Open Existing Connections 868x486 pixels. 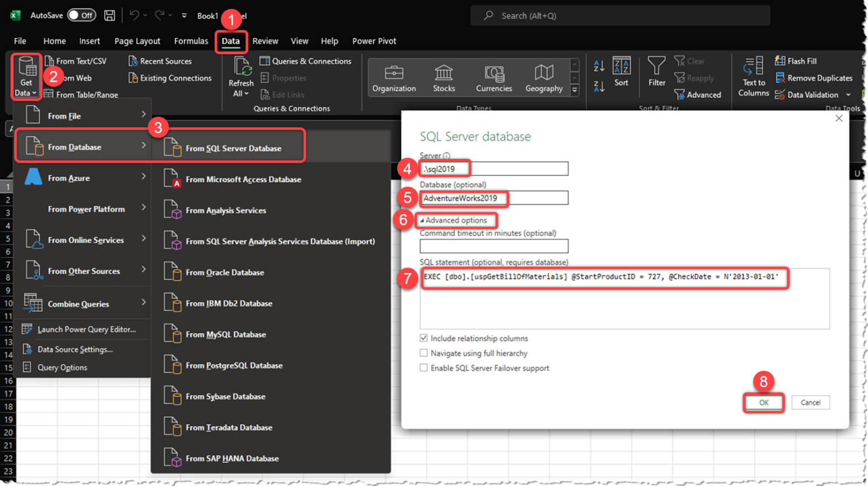coord(170,78)
